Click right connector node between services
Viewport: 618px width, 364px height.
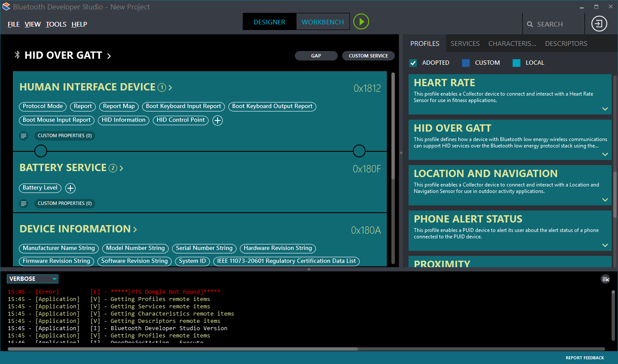click(359, 151)
